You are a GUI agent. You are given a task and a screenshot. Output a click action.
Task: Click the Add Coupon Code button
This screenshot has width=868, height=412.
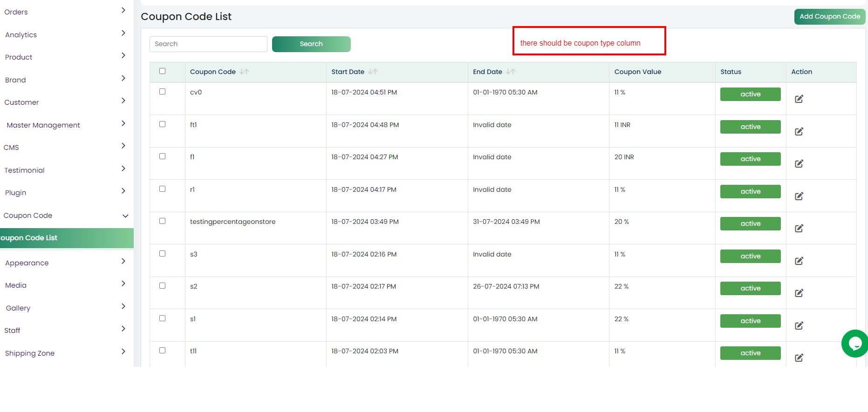(x=829, y=16)
